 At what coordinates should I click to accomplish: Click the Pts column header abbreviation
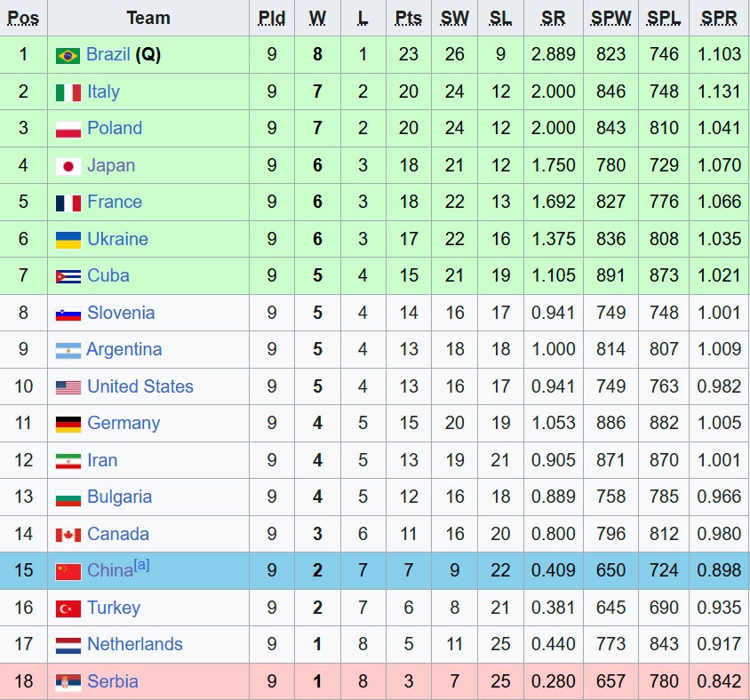(x=409, y=18)
